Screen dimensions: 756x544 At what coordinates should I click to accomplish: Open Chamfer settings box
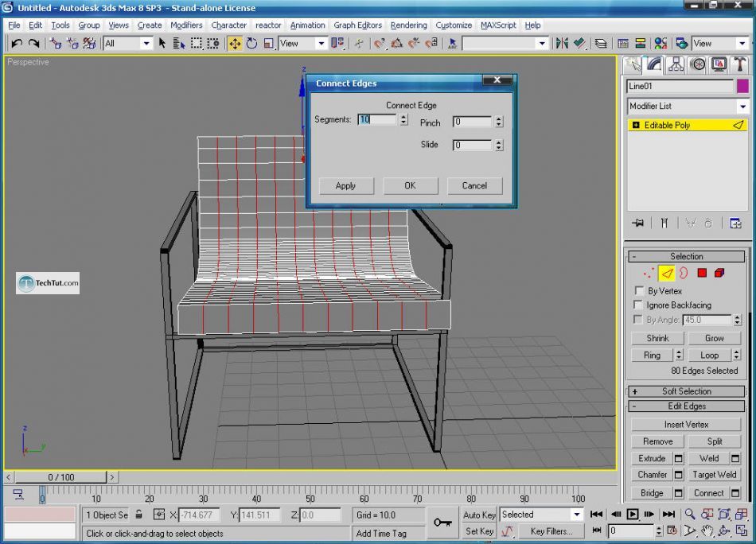[678, 475]
